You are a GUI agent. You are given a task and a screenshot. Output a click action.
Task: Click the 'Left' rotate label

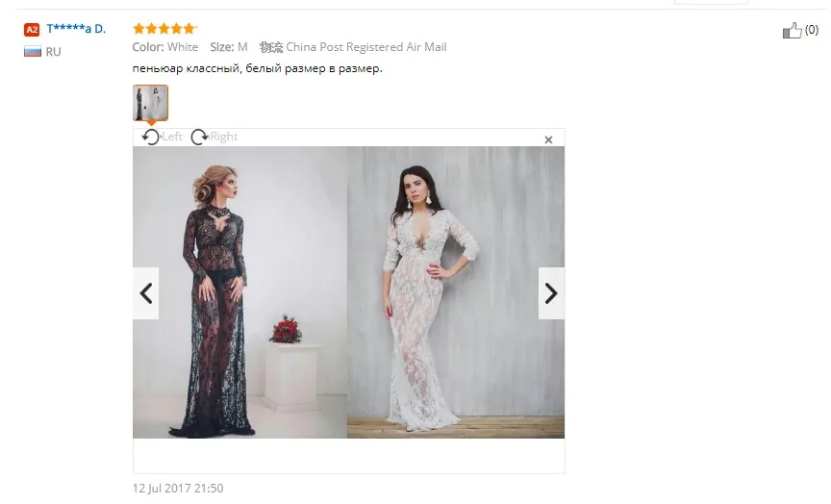(x=172, y=137)
